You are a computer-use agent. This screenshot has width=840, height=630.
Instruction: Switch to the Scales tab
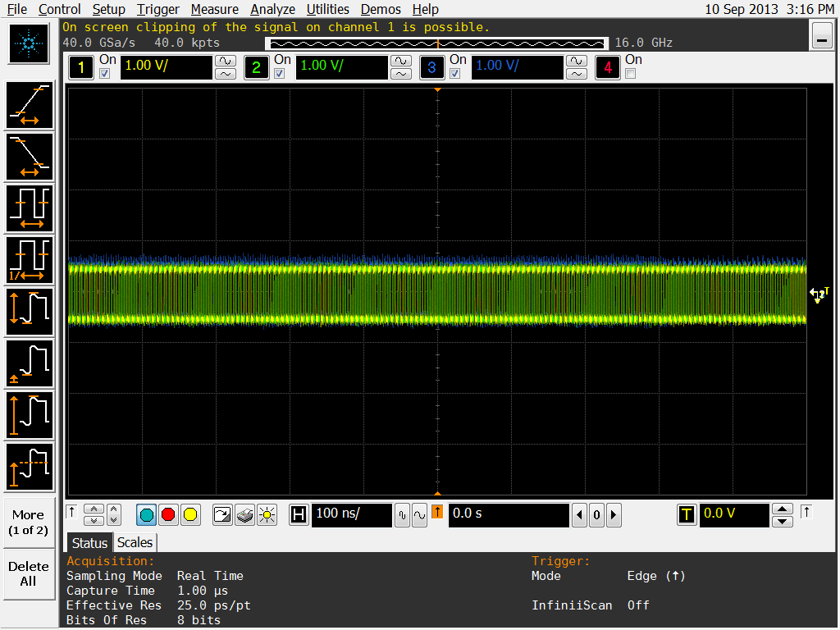pyautogui.click(x=135, y=542)
